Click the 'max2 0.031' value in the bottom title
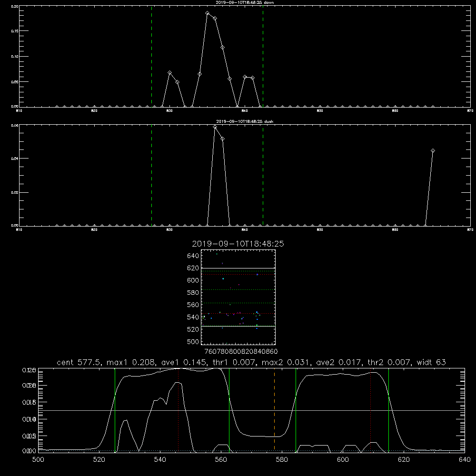Image resolution: width=476 pixels, height=476 pixels. (286, 362)
